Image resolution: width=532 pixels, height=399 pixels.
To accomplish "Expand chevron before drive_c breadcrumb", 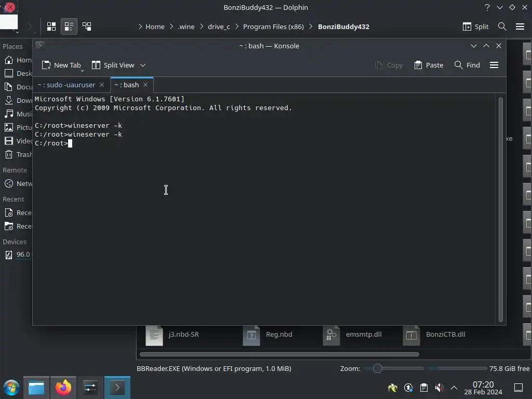I will click(202, 26).
